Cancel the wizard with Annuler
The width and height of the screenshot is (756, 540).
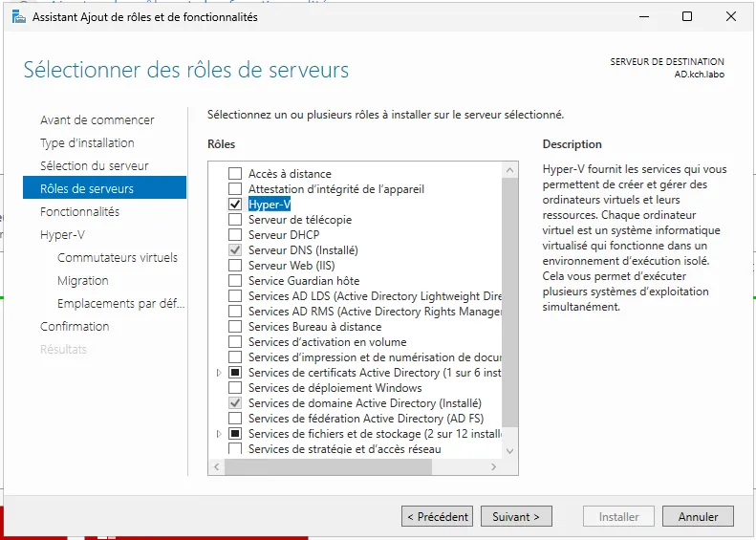[x=698, y=517]
